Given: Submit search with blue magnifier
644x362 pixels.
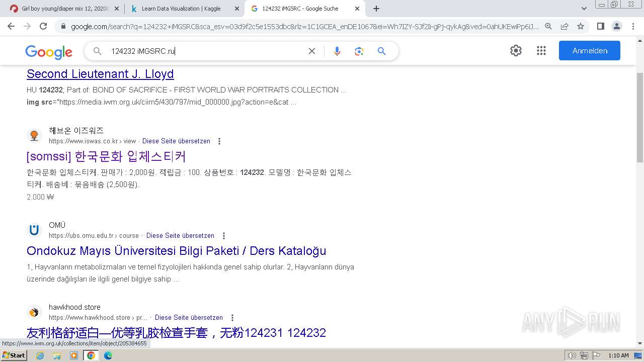Looking at the screenshot, I should click(381, 51).
